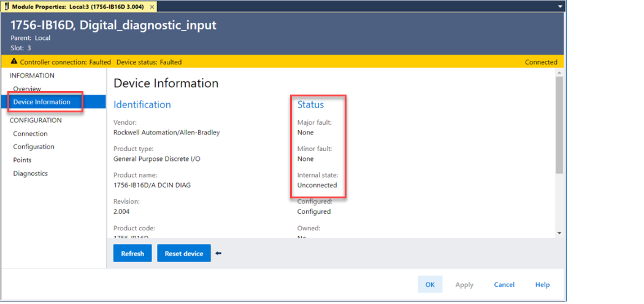Click the Slot: 3 text
This screenshot has width=644, height=304.
point(20,48)
